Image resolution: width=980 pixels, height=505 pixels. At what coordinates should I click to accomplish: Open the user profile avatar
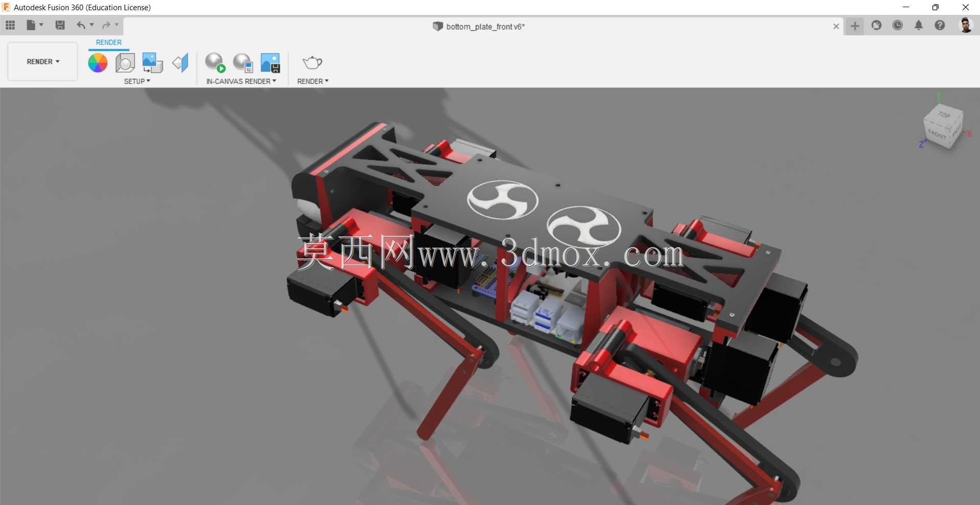(x=966, y=25)
